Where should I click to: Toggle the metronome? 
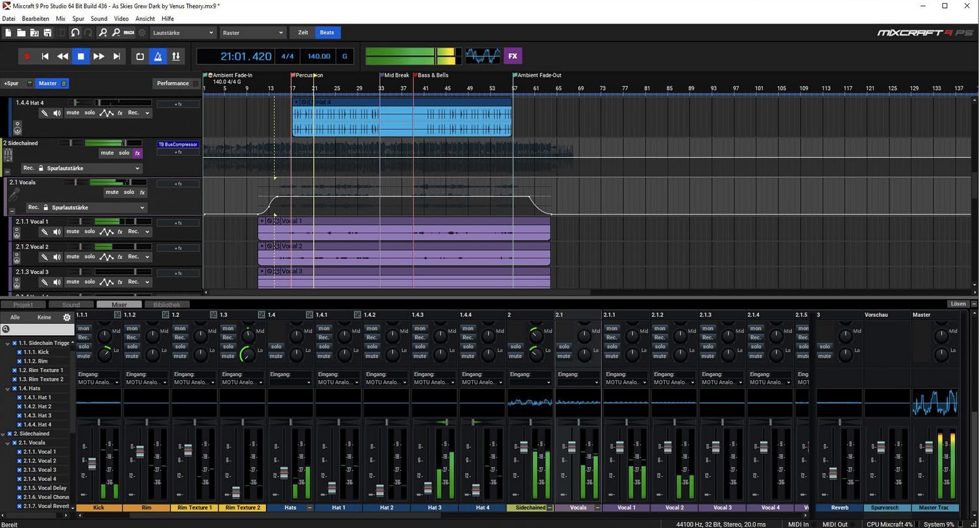(x=158, y=56)
